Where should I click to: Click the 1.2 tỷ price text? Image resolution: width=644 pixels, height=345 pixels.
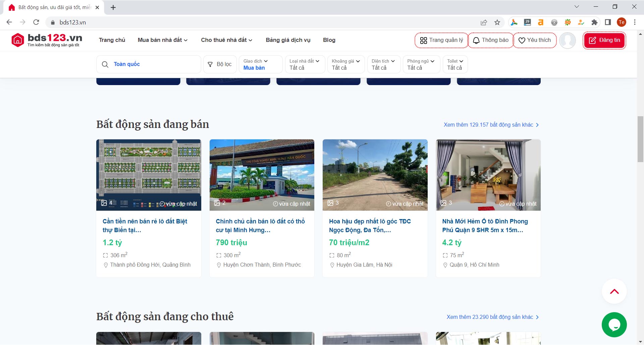[x=112, y=243]
